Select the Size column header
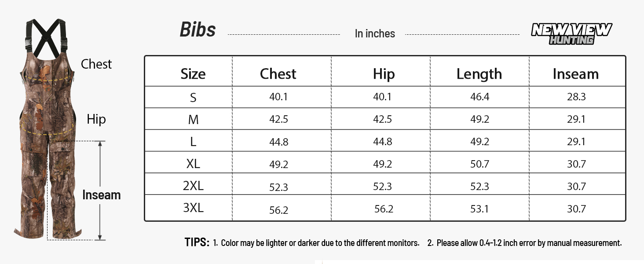 (193, 74)
